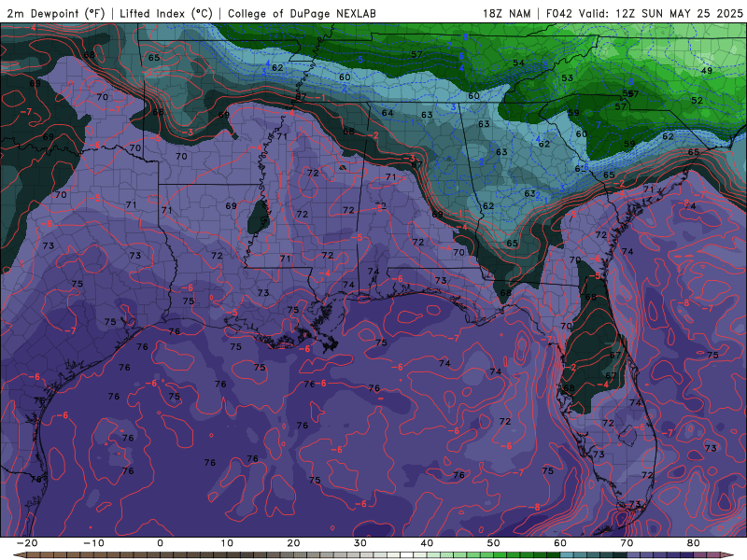747x560 pixels.
Task: Click the 30 label on the color scale
Action: (360, 543)
